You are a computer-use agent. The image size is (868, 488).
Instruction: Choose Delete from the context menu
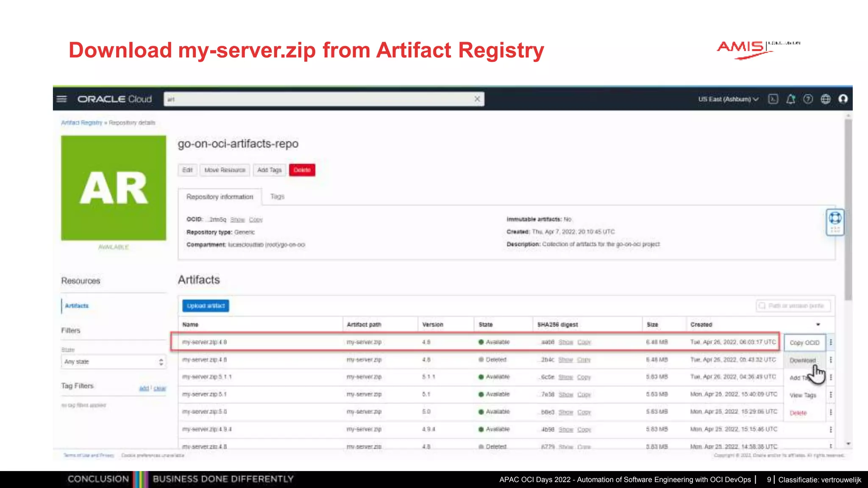coord(798,413)
